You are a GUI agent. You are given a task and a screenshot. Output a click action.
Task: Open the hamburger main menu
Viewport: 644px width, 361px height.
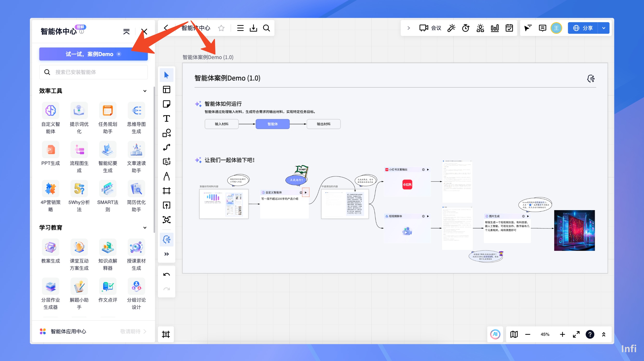click(240, 28)
